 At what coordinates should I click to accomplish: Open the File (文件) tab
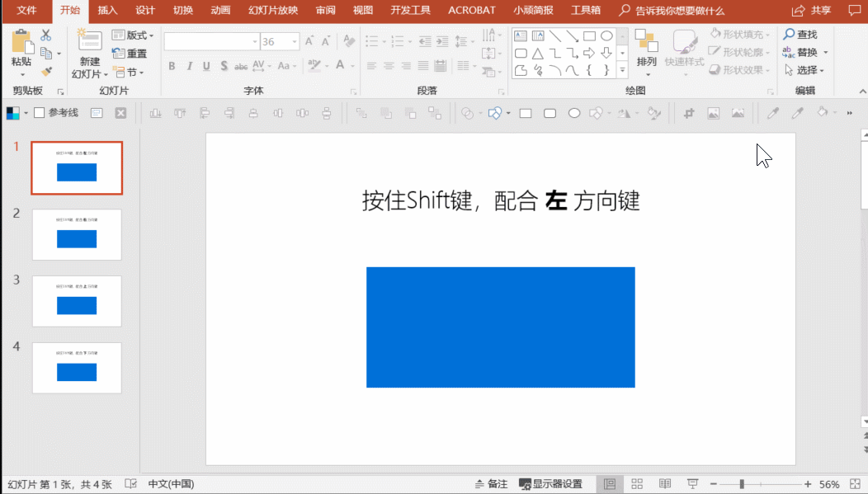(26, 11)
